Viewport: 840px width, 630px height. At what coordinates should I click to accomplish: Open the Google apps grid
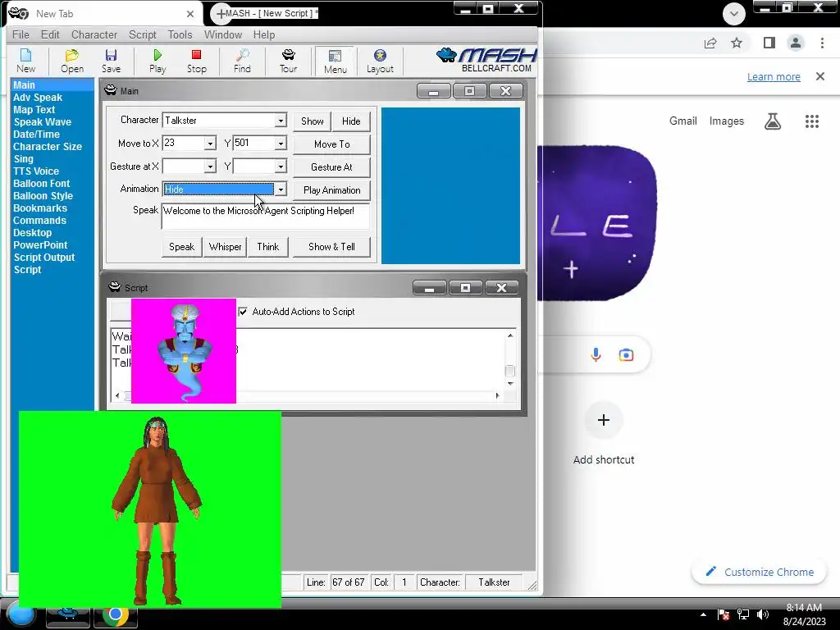[812, 121]
